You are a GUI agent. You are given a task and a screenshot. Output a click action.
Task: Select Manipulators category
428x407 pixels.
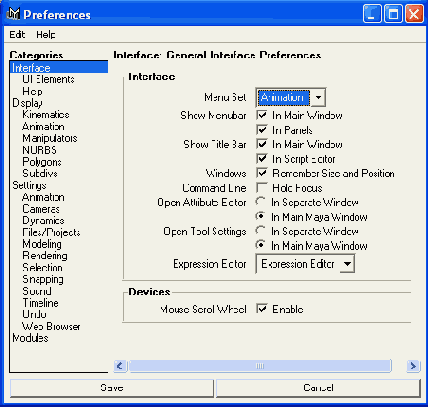tap(50, 138)
